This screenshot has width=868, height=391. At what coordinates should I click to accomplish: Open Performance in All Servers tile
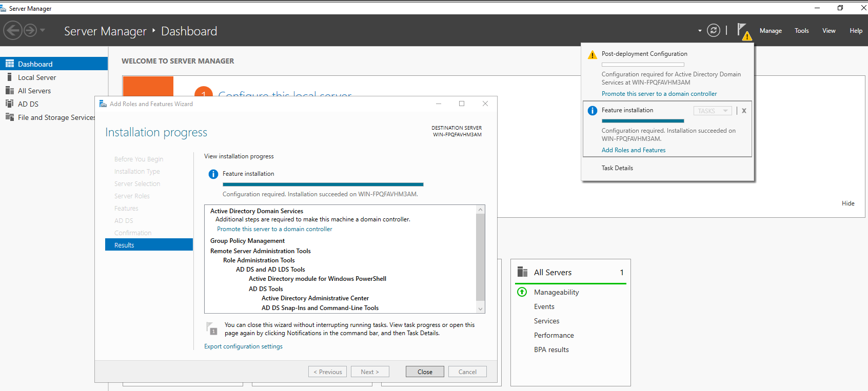[x=554, y=335]
